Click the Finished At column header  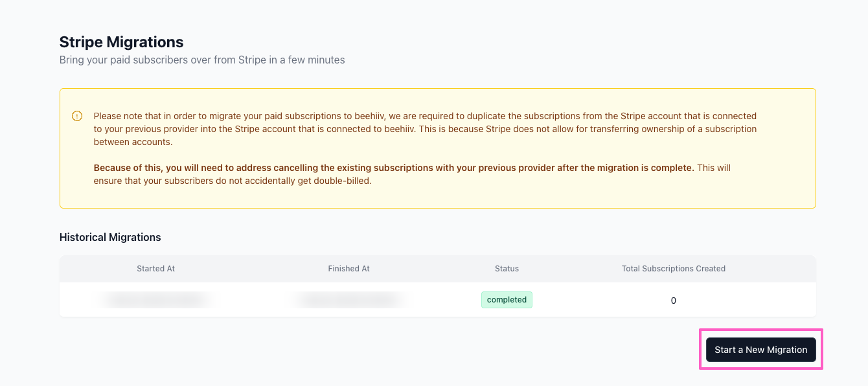click(x=348, y=268)
